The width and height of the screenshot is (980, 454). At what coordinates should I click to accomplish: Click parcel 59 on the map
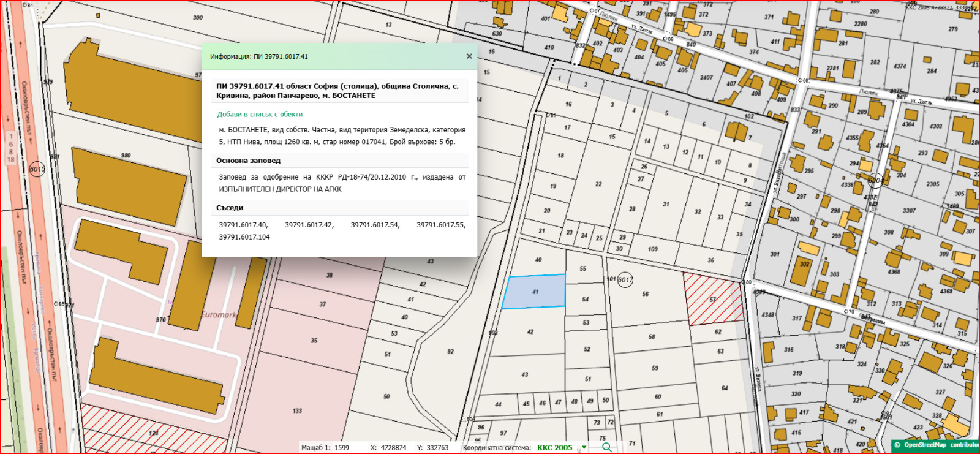pyautogui.click(x=655, y=368)
